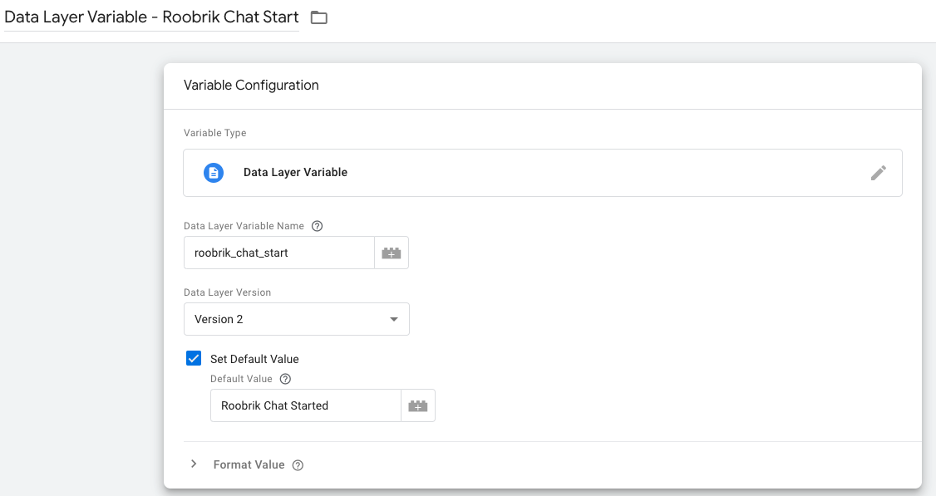This screenshot has height=496, width=936.
Task: Open the help icon beside Default Value
Action: (x=285, y=379)
